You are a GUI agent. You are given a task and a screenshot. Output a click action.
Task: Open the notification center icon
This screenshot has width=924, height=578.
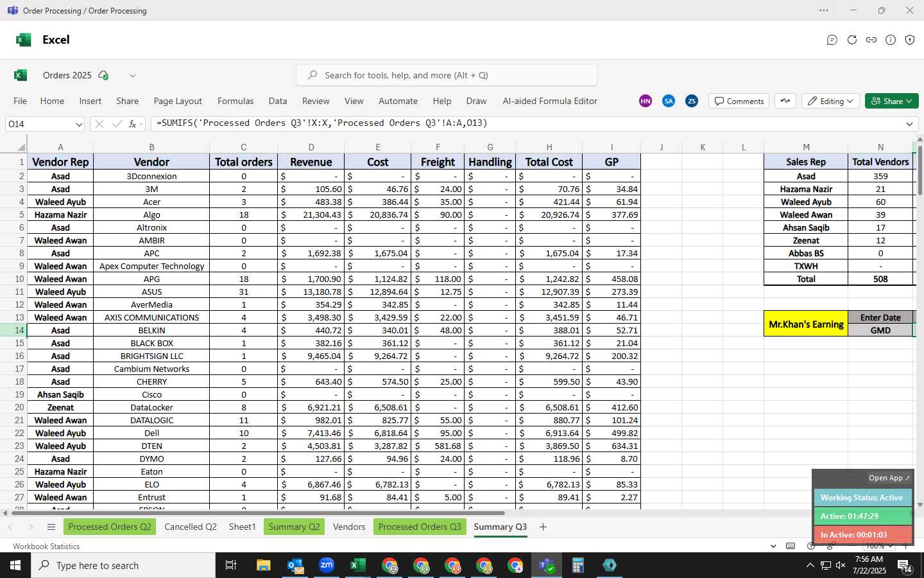pyautogui.click(x=905, y=566)
